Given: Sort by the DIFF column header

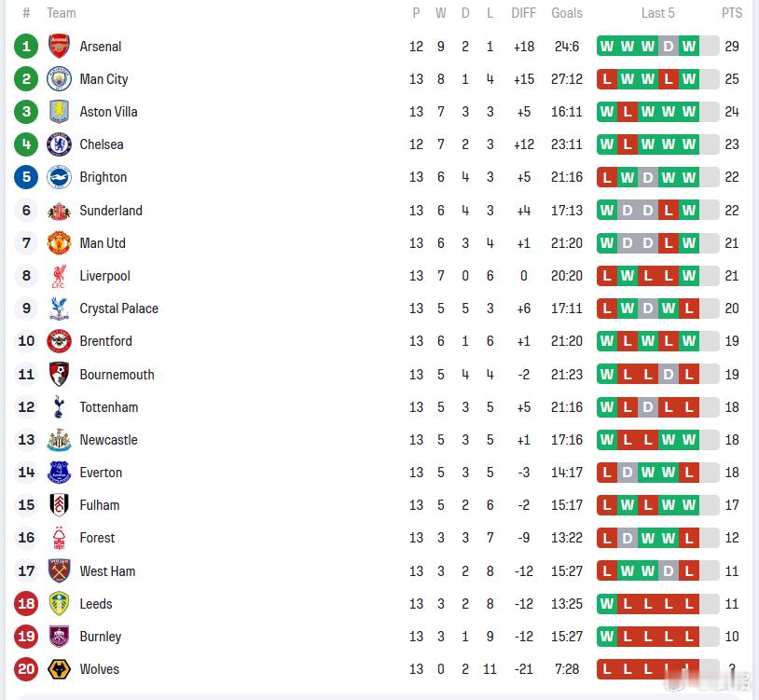Looking at the screenshot, I should pos(523,13).
